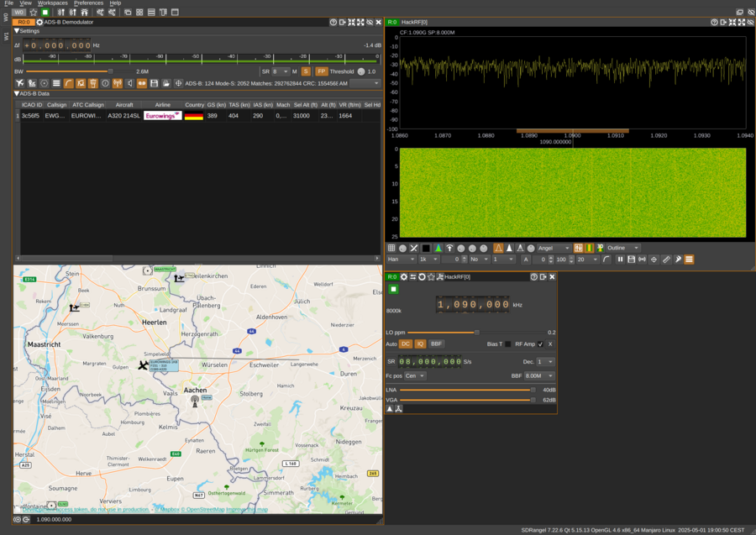Click the cascade windows icon in top toolbar

[x=128, y=12]
